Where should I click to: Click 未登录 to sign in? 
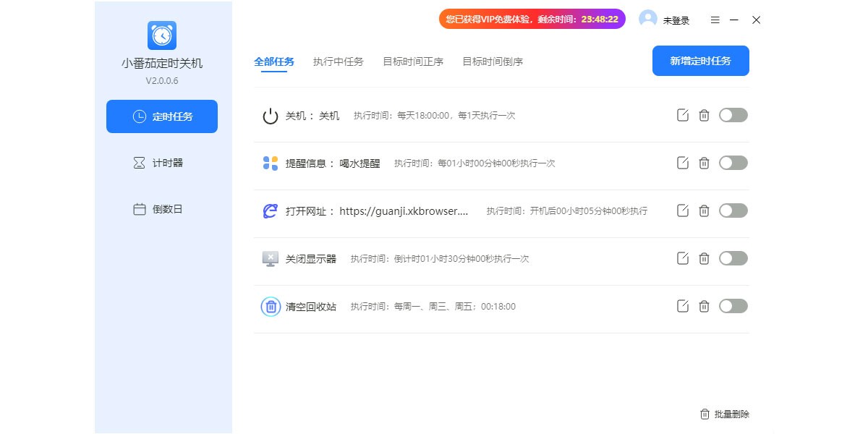tap(674, 20)
